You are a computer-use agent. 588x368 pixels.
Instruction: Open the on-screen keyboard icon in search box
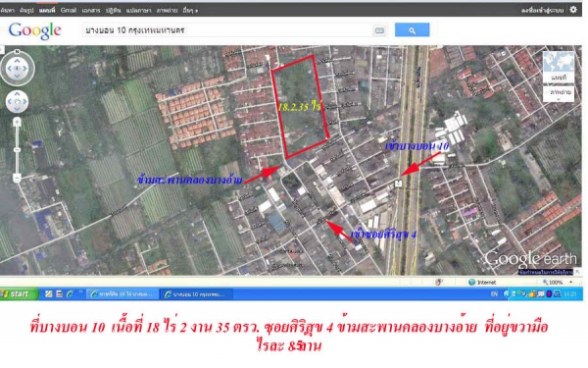tap(379, 30)
